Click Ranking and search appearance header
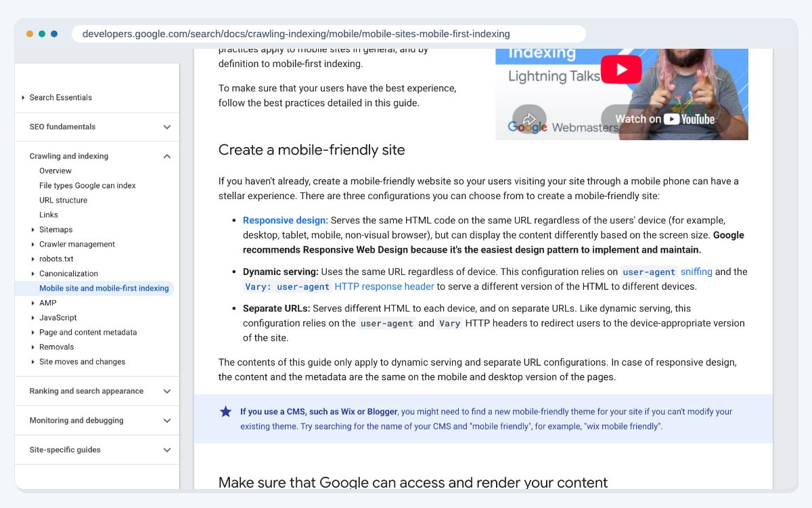812x508 pixels. point(87,391)
